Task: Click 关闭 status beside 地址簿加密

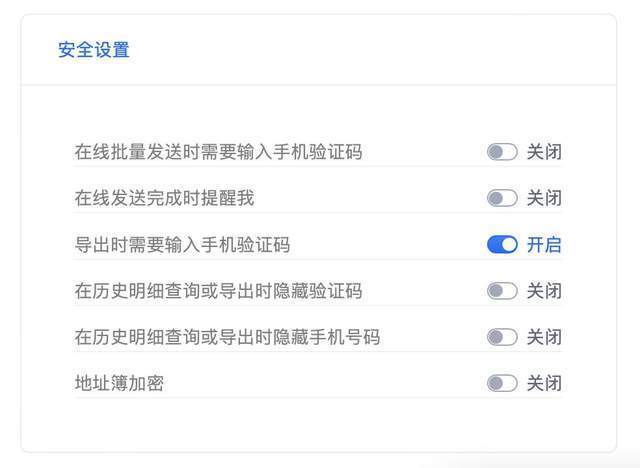Action: (x=544, y=383)
